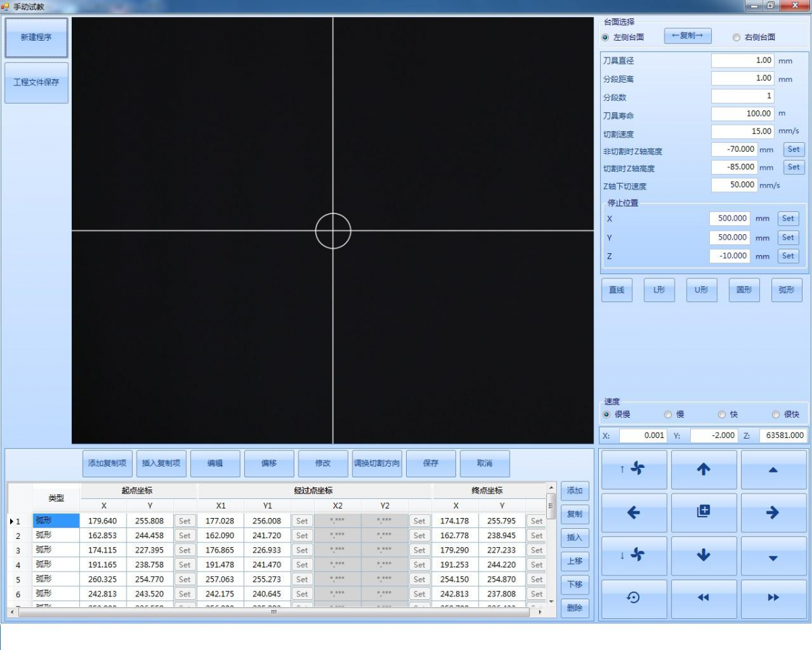Image resolution: width=812 pixels, height=650 pixels.
Task: Jog the axis with the bold down arrow
Action: click(x=704, y=556)
